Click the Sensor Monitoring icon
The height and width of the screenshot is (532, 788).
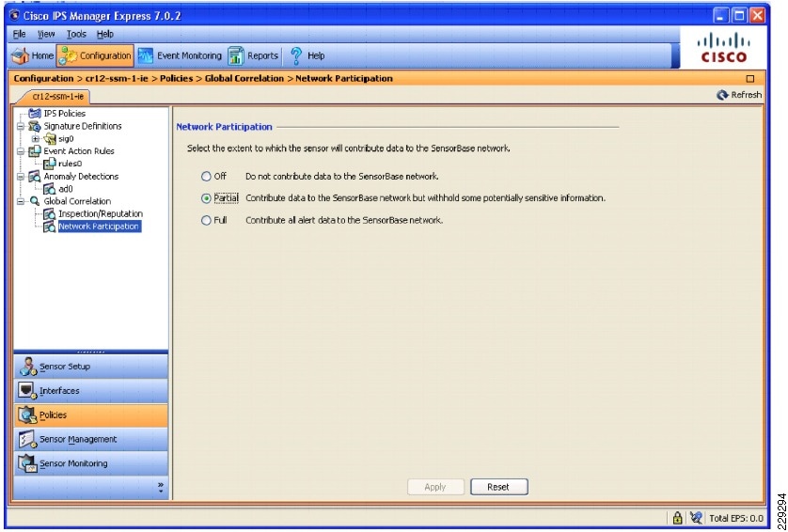coord(27,463)
